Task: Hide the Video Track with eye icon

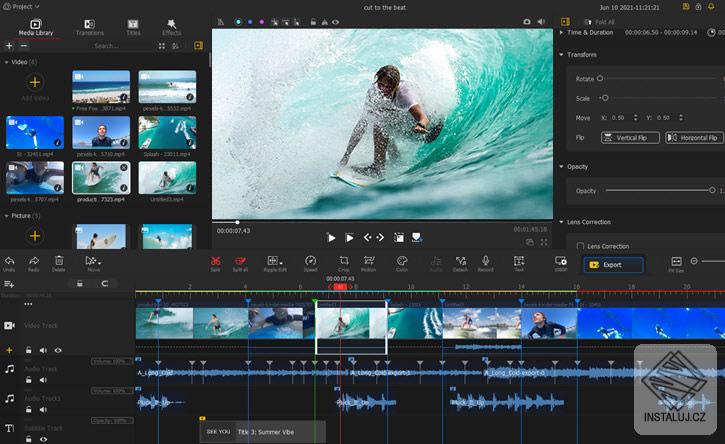Action: [58, 350]
